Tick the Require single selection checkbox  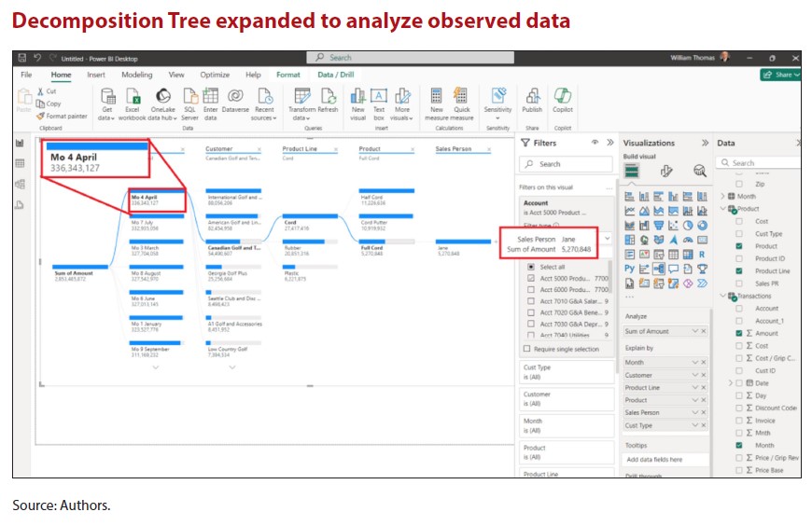[527, 349]
